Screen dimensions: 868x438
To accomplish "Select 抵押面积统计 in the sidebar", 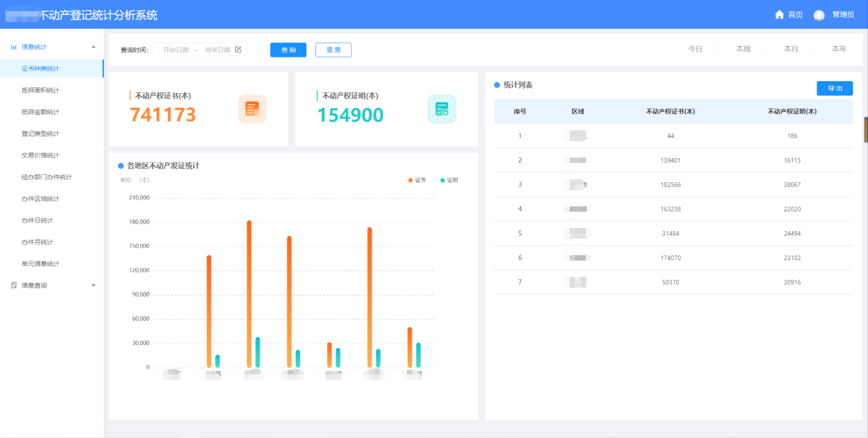I will click(41, 90).
